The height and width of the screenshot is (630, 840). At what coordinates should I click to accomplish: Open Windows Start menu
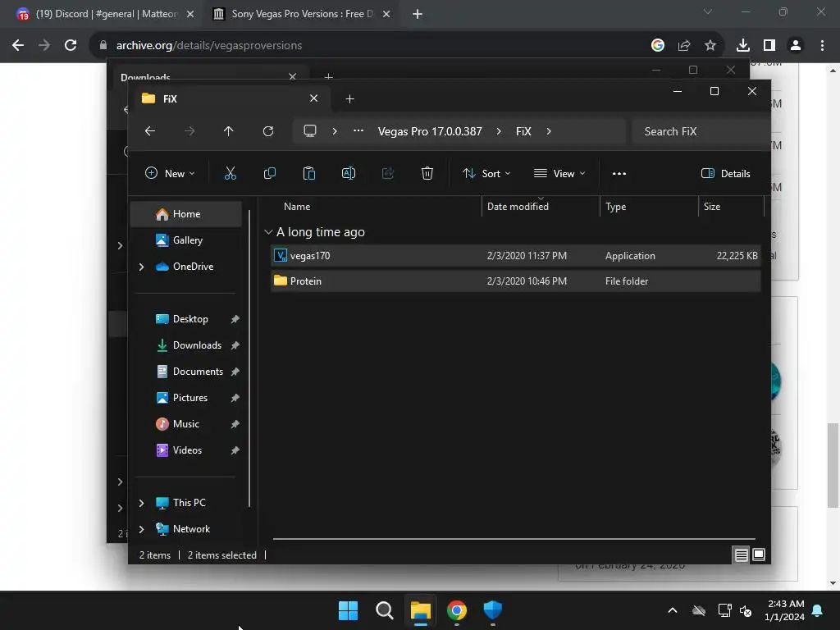click(x=348, y=610)
